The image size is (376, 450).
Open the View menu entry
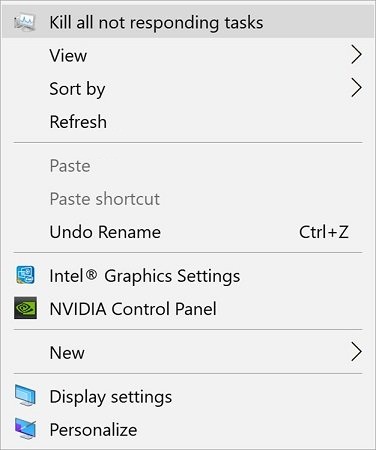[x=188, y=55]
